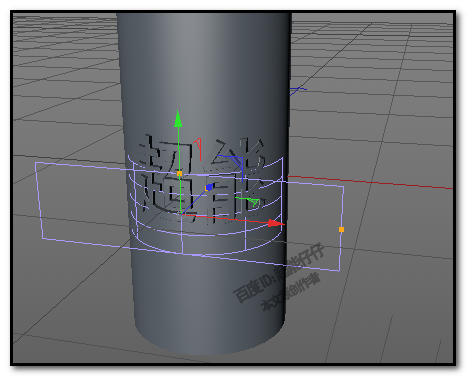Click the green Y-axis arrow tip
Viewport: 467px width, 377px height.
pos(178,119)
